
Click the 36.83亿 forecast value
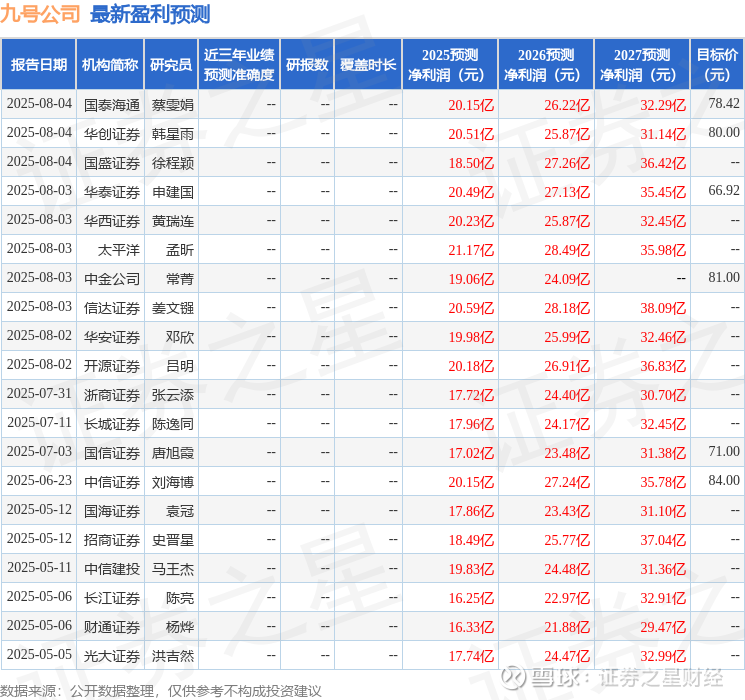(663, 366)
